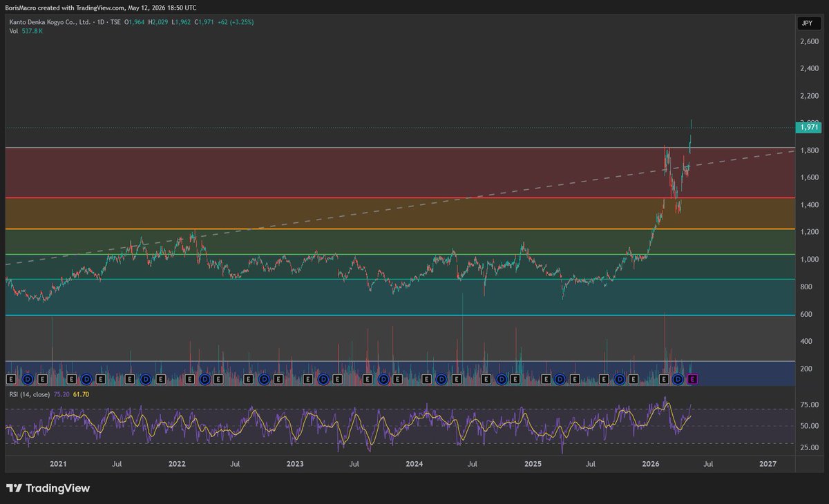Click the dividend D marker beside purple E
Screen dimensions: 829x504
[x=678, y=379]
